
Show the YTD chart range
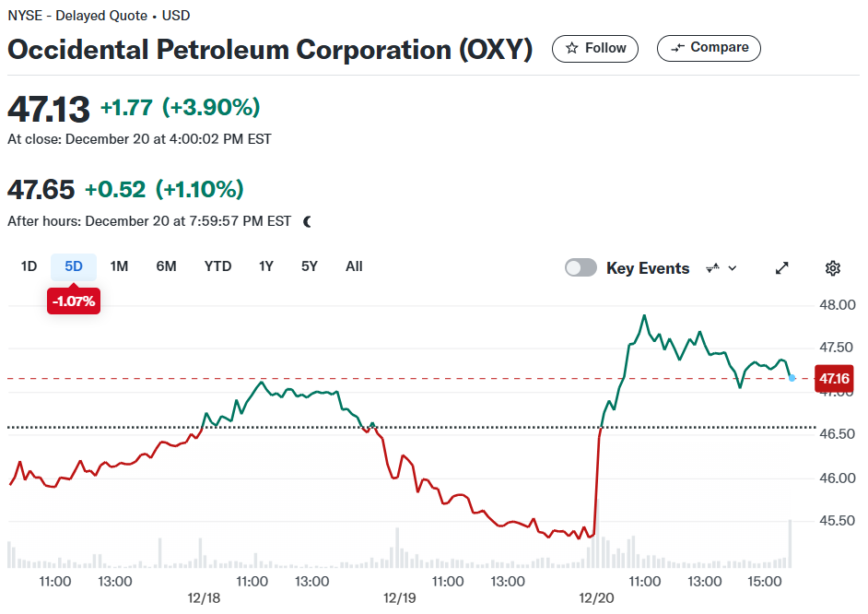tap(217, 266)
